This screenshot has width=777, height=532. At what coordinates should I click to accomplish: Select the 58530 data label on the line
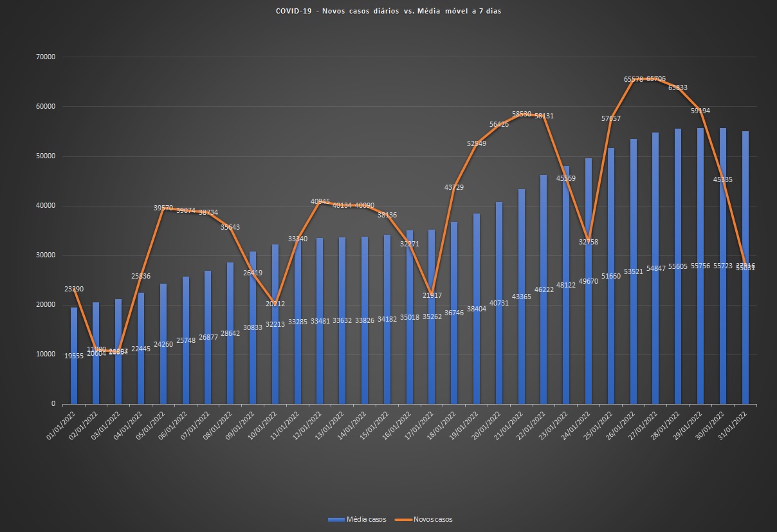522,114
